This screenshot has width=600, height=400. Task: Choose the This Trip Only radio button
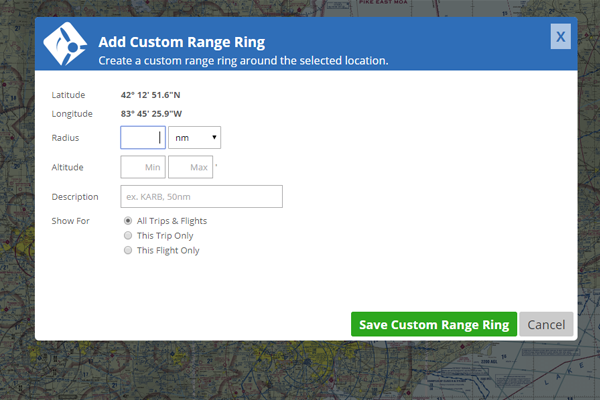[x=127, y=235]
